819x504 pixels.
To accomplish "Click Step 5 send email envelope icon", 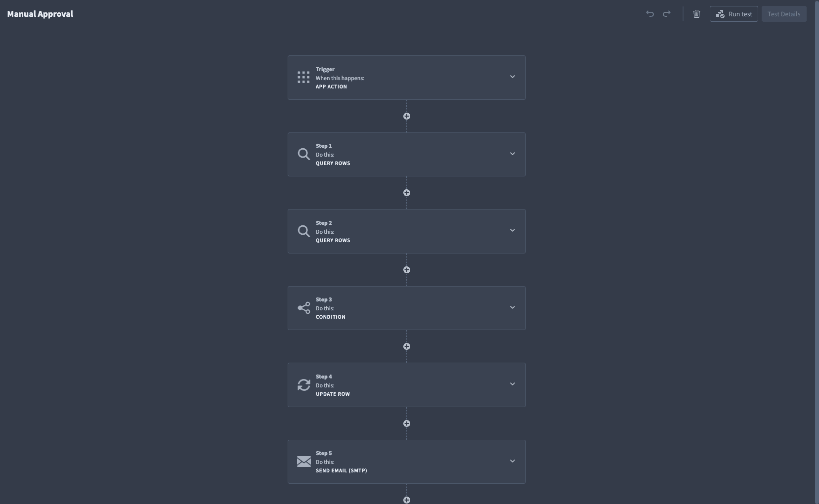I will [x=303, y=462].
